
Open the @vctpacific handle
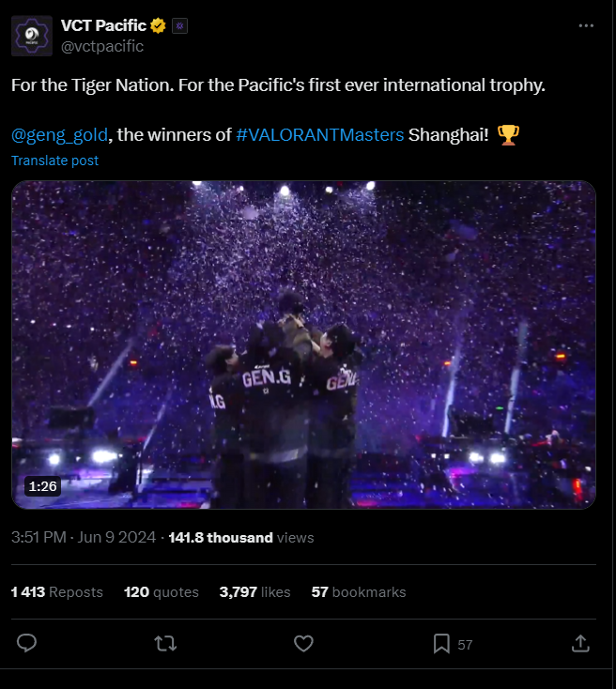coord(102,46)
